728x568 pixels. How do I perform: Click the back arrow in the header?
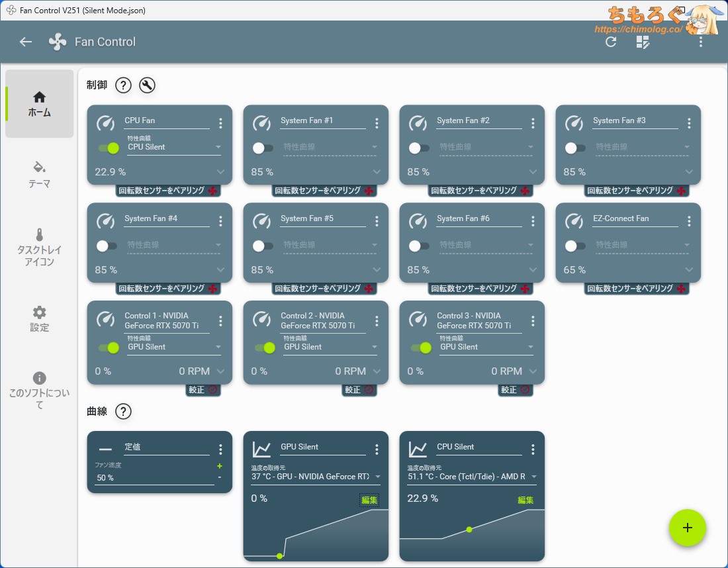click(26, 42)
